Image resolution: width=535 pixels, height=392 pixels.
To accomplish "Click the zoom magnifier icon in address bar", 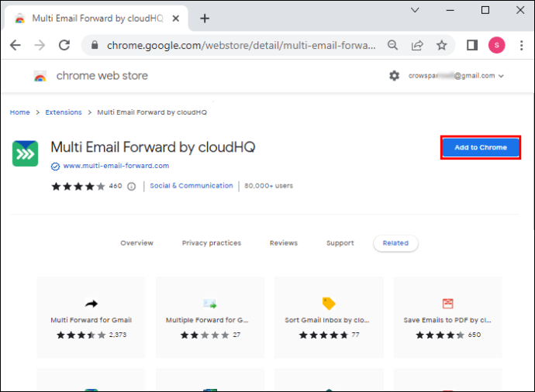I will (393, 45).
